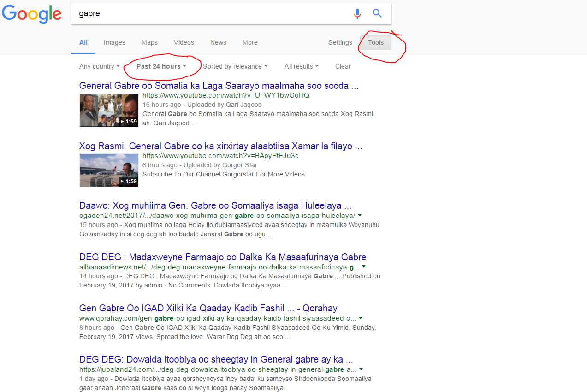
Task: Open the News tab
Action: point(218,42)
